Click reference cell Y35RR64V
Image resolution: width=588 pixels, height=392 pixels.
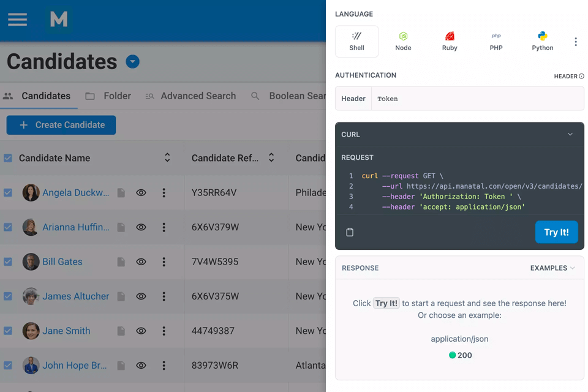coord(214,192)
